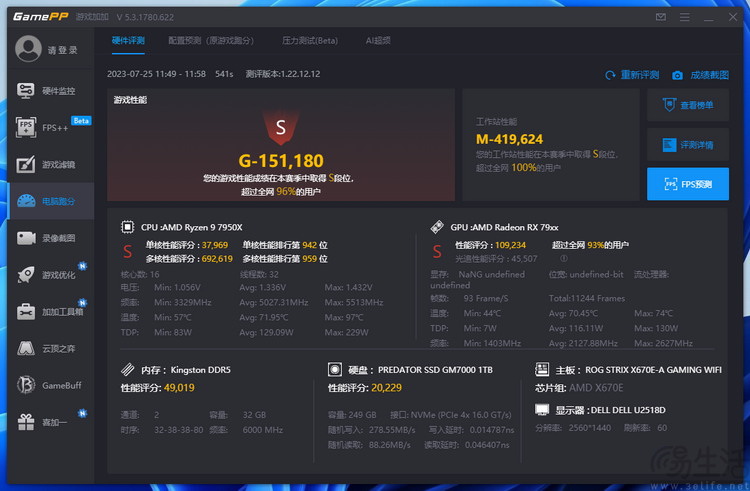The width and height of the screenshot is (750, 491).
Task: Click chipset AMD X670E text
Action: pos(596,388)
